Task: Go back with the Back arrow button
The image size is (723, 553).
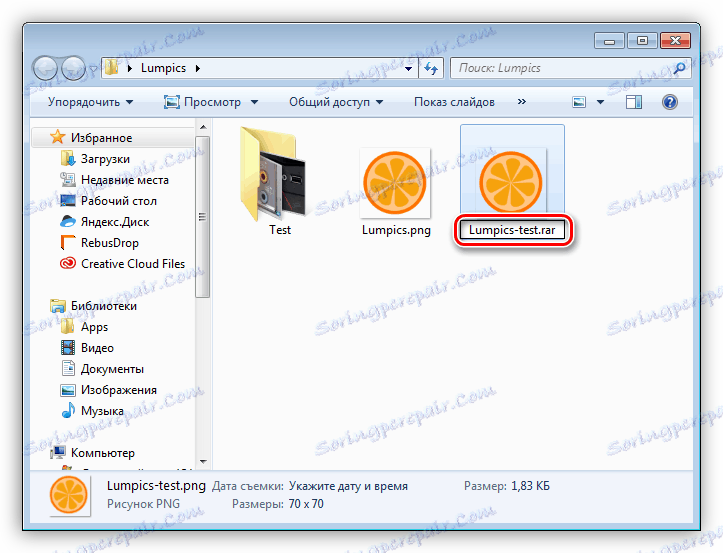Action: (x=46, y=69)
